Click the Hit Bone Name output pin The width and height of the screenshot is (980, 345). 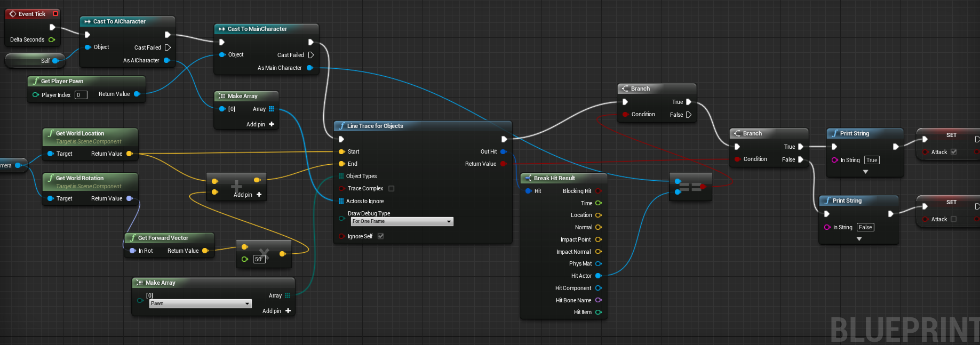click(599, 300)
